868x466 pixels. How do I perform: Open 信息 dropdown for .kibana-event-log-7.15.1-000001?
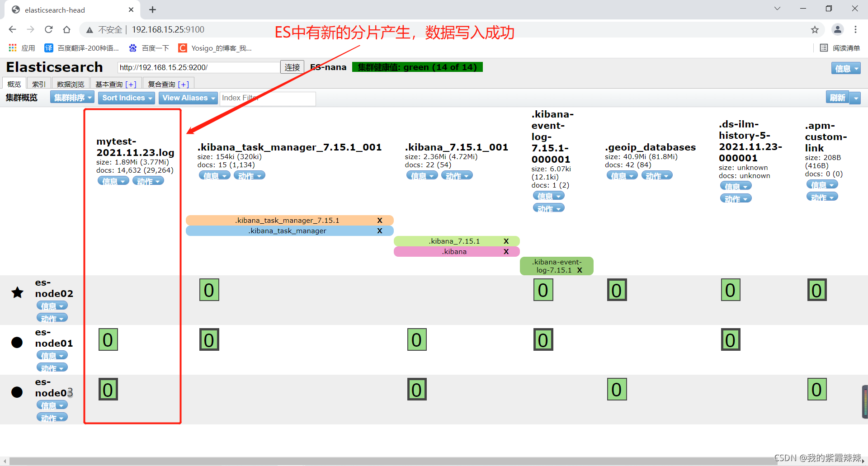(x=549, y=196)
